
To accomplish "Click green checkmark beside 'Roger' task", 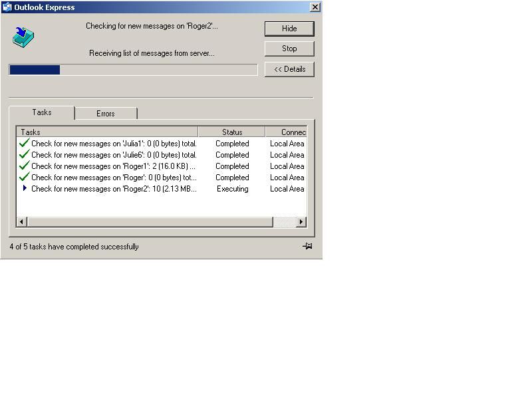I will [25, 177].
